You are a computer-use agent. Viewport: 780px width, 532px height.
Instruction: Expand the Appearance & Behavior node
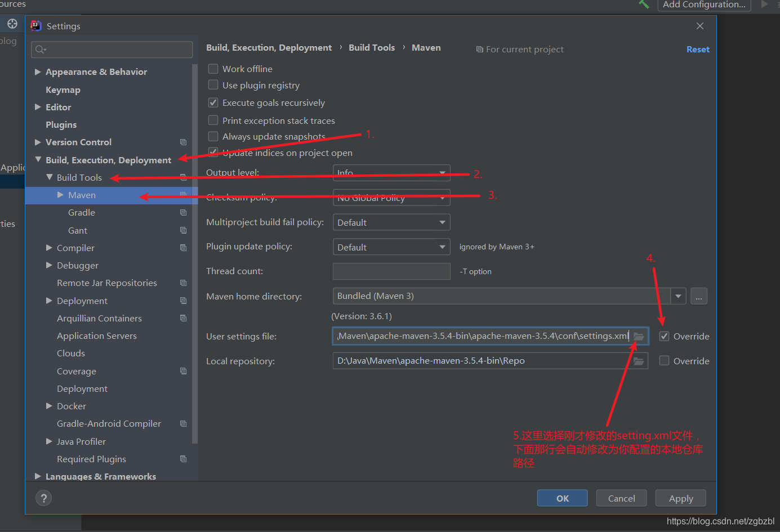[38, 72]
